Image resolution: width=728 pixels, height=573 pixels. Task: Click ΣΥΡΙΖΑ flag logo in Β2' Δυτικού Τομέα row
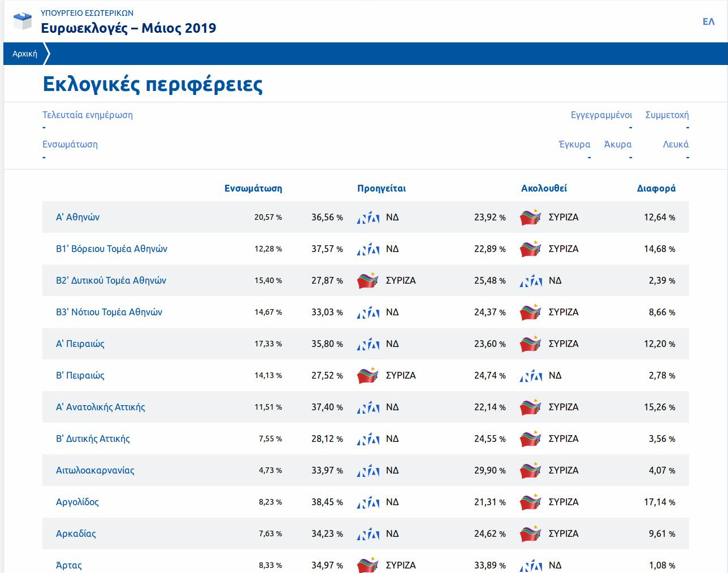[368, 281]
